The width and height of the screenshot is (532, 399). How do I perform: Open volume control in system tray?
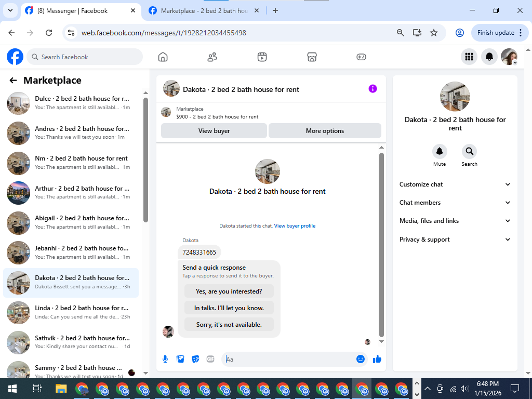465,389
